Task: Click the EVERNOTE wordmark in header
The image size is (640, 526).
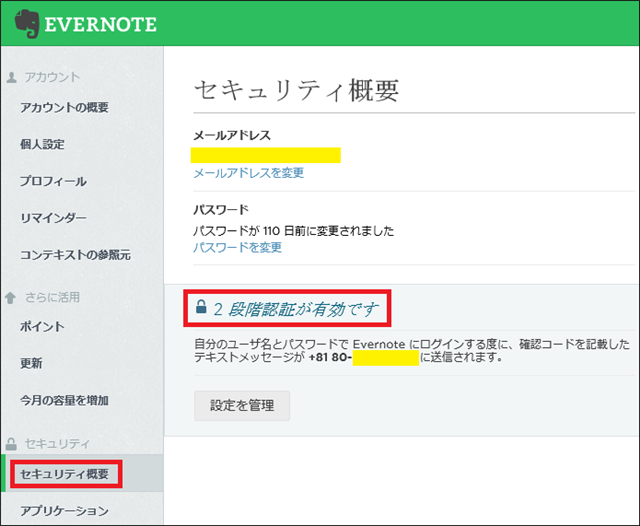Action: coord(100,24)
